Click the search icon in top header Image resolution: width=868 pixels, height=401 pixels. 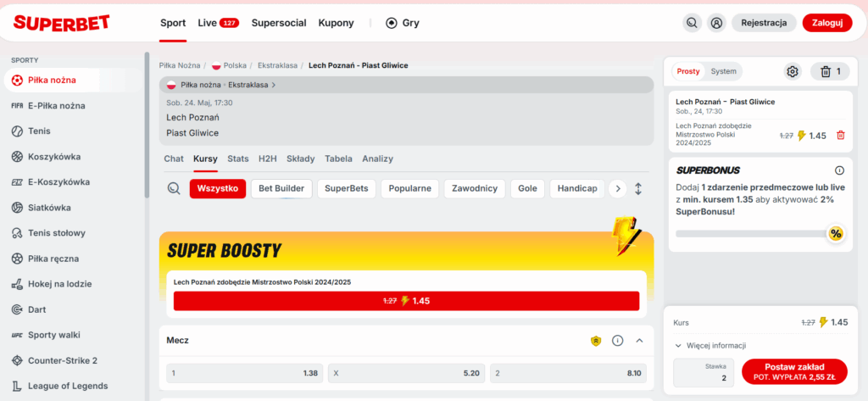click(x=693, y=23)
